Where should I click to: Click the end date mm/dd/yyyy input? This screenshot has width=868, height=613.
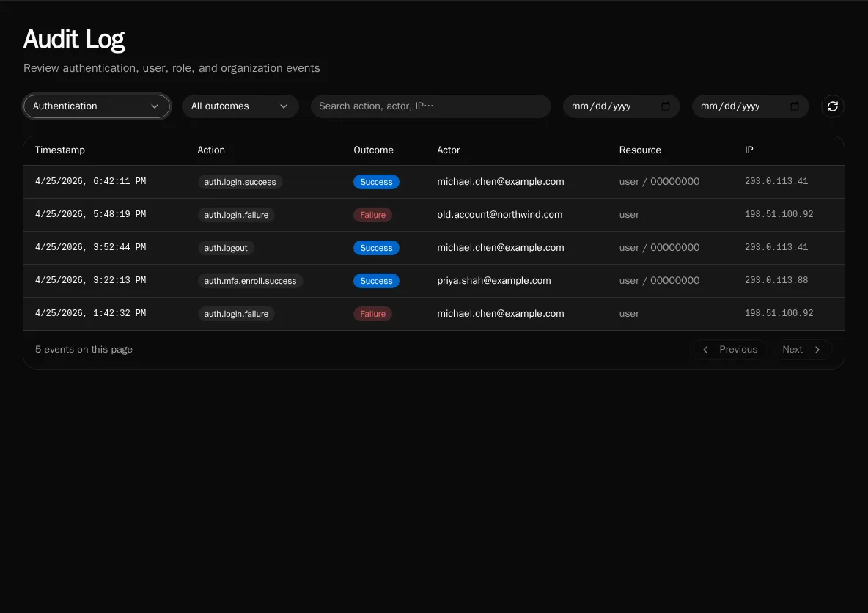tap(750, 106)
